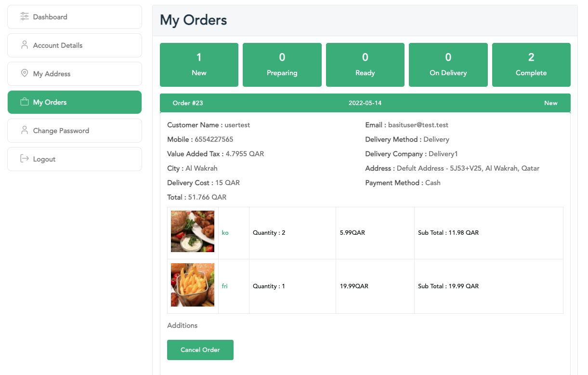Click the fried chicken product thumbnail
Viewport: 588px width, 375px height.
pyautogui.click(x=193, y=231)
